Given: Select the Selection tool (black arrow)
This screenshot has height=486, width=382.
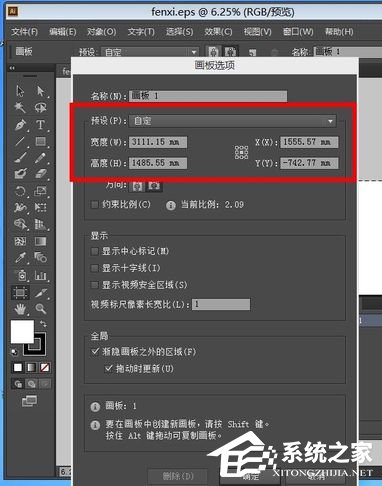Looking at the screenshot, I should [20, 91].
